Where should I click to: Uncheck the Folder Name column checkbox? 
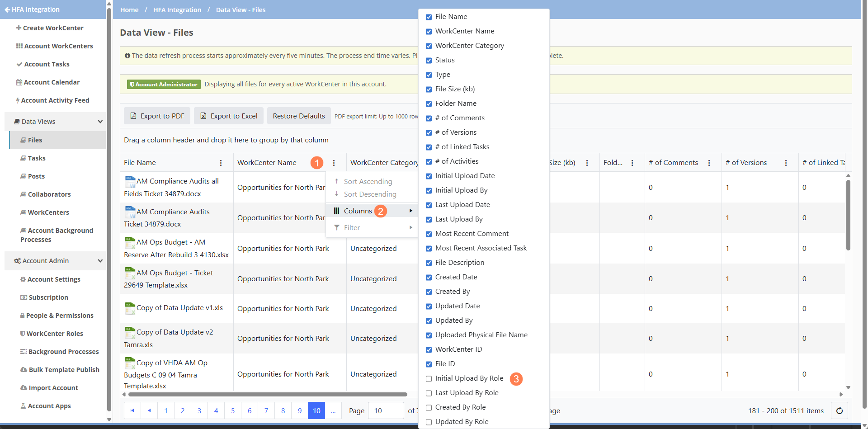pyautogui.click(x=429, y=104)
